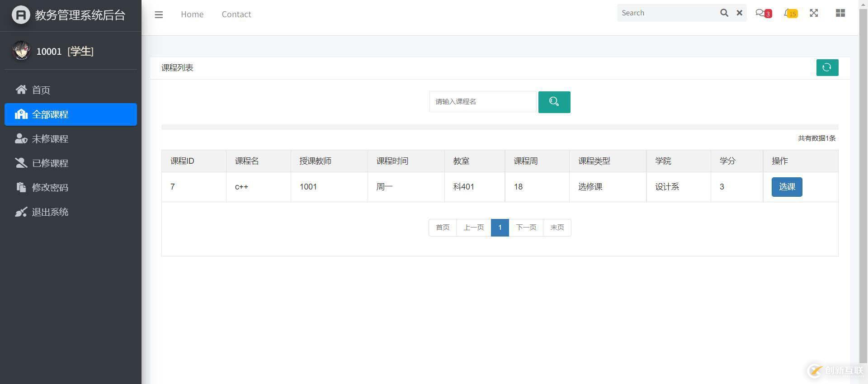The width and height of the screenshot is (868, 384).
Task: Go to 首页 in the sidebar
Action: [x=71, y=90]
